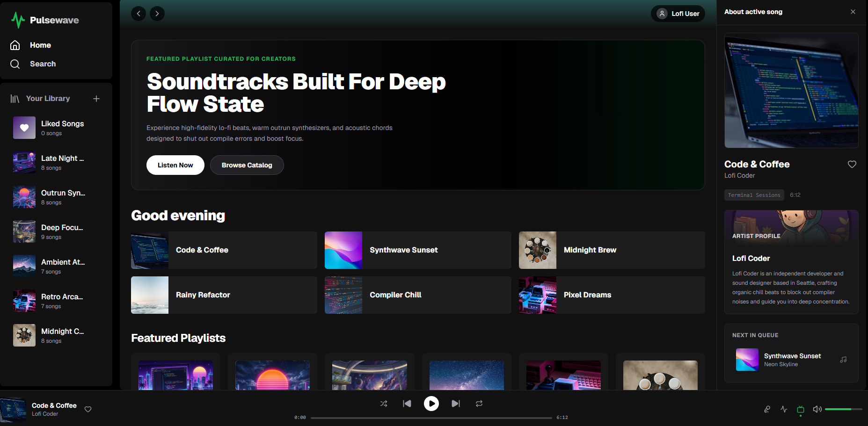Open the Code & Coffee quick card

[x=224, y=250]
